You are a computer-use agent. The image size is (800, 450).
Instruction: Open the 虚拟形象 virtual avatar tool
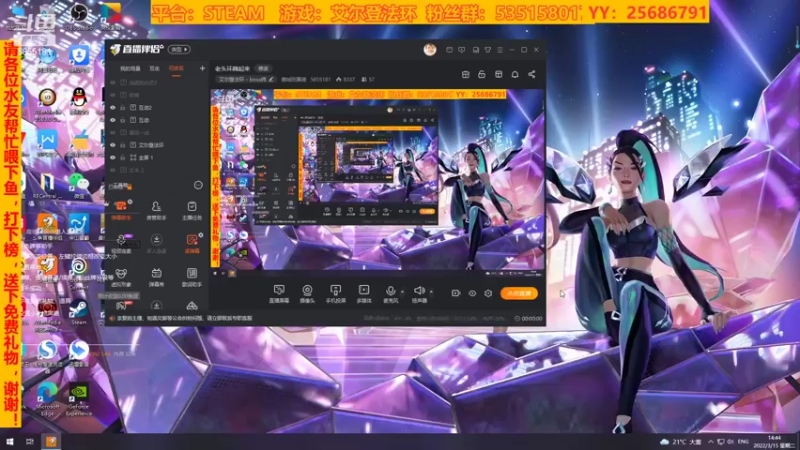tap(121, 277)
